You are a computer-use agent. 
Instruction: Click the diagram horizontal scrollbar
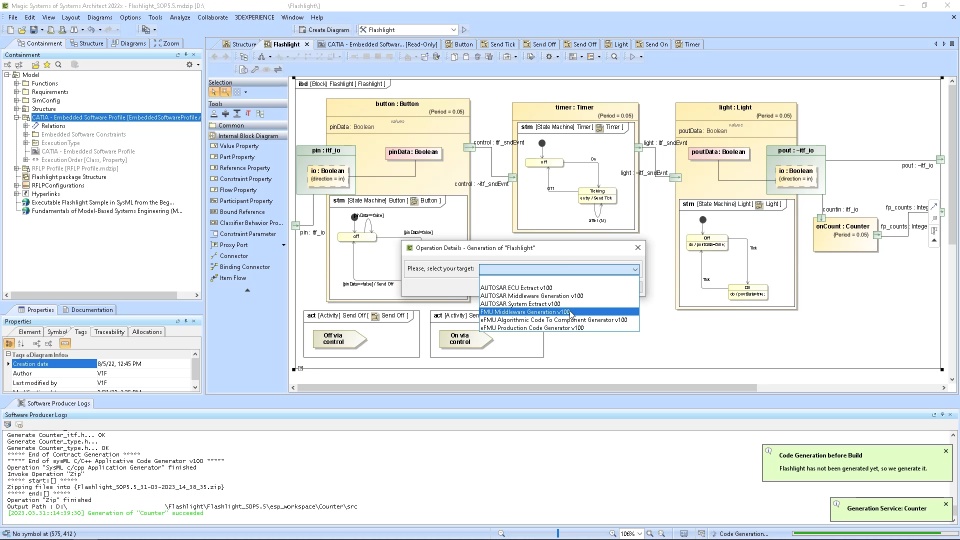[527, 388]
